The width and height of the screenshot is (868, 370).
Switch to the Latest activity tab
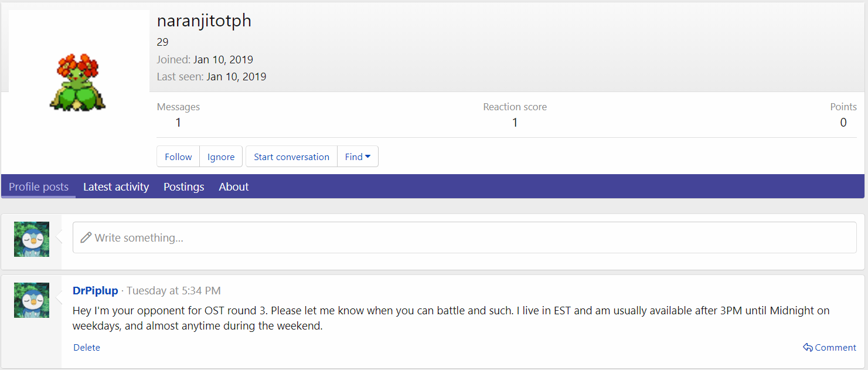pyautogui.click(x=116, y=187)
